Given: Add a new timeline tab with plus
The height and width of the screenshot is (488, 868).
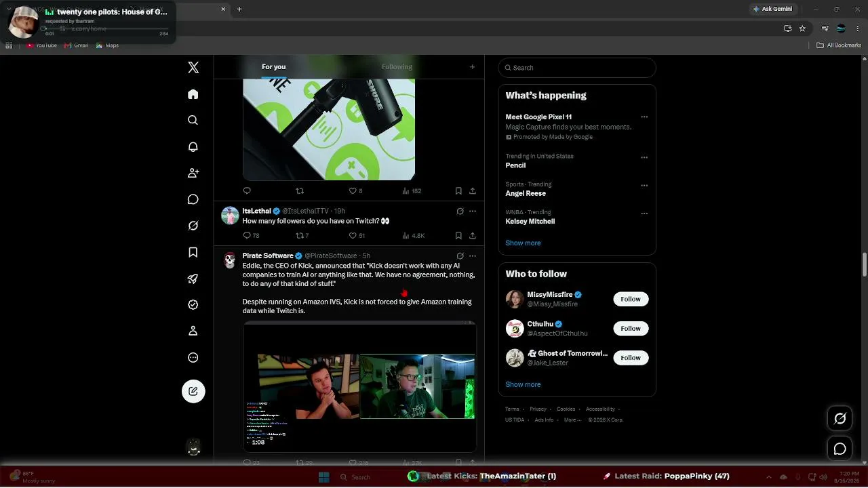Looking at the screenshot, I should (x=472, y=67).
